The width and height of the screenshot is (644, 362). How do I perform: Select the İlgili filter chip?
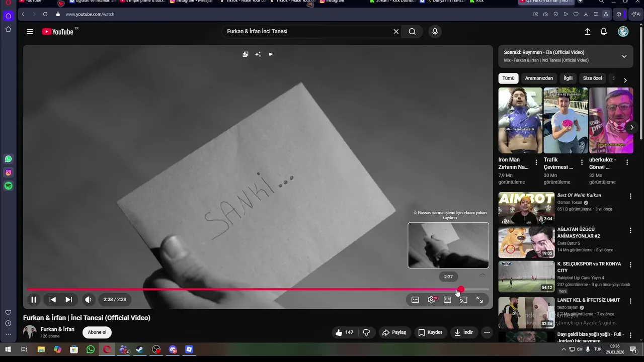pos(568,78)
